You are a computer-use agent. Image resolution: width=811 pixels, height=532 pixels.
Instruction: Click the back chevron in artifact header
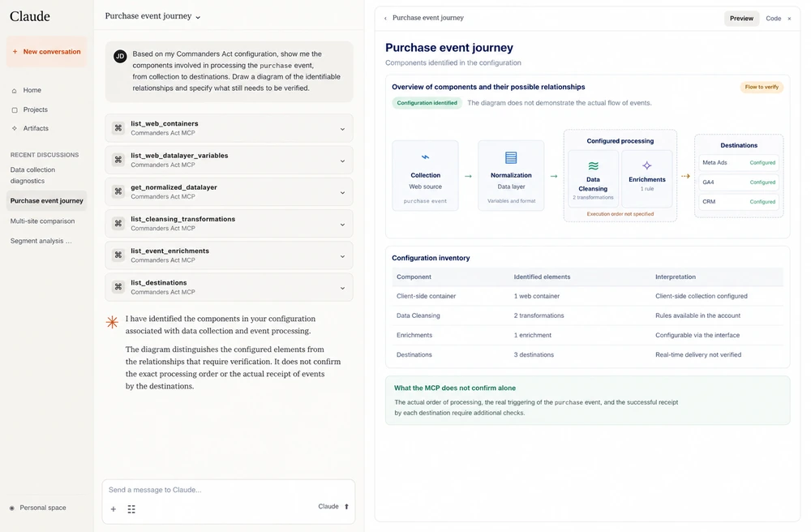click(385, 18)
